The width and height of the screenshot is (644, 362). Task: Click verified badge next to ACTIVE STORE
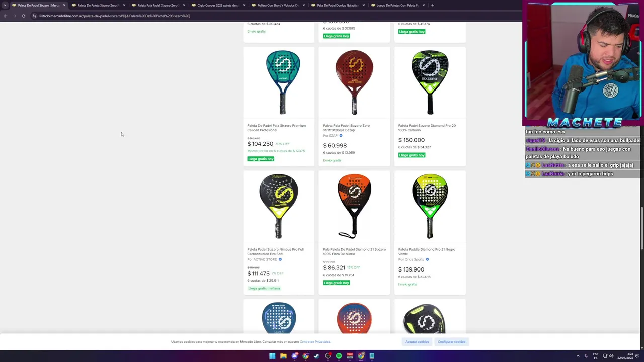point(280,259)
